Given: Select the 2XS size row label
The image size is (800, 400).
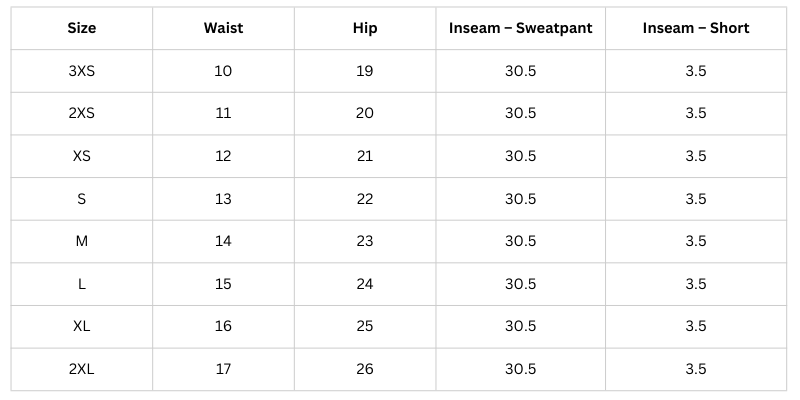Looking at the screenshot, I should tap(82, 113).
